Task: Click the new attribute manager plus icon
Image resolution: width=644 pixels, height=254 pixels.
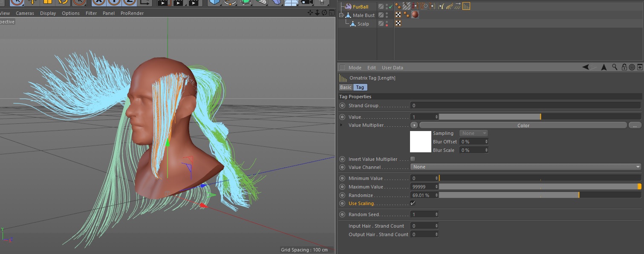Action: 640,67
